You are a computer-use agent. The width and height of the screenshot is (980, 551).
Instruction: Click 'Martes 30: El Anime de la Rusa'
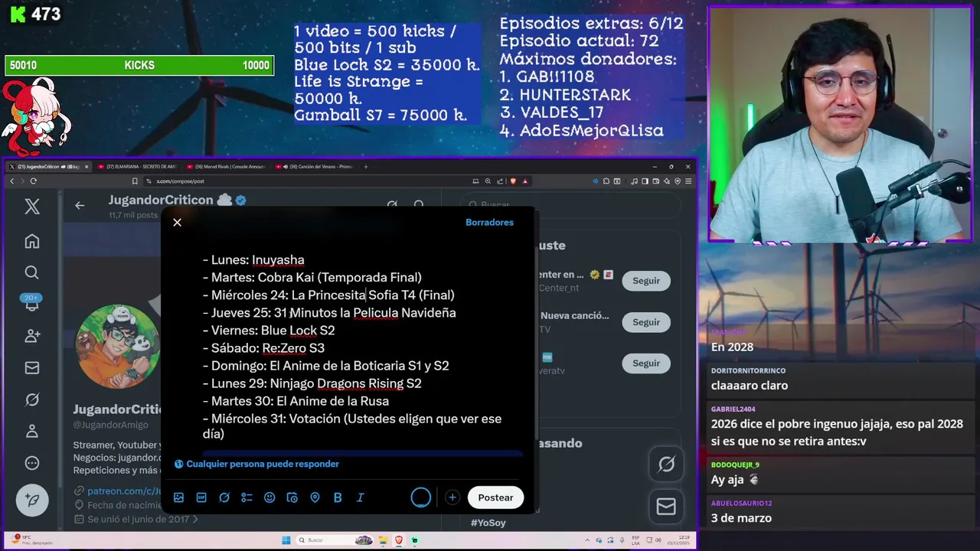coord(296,401)
